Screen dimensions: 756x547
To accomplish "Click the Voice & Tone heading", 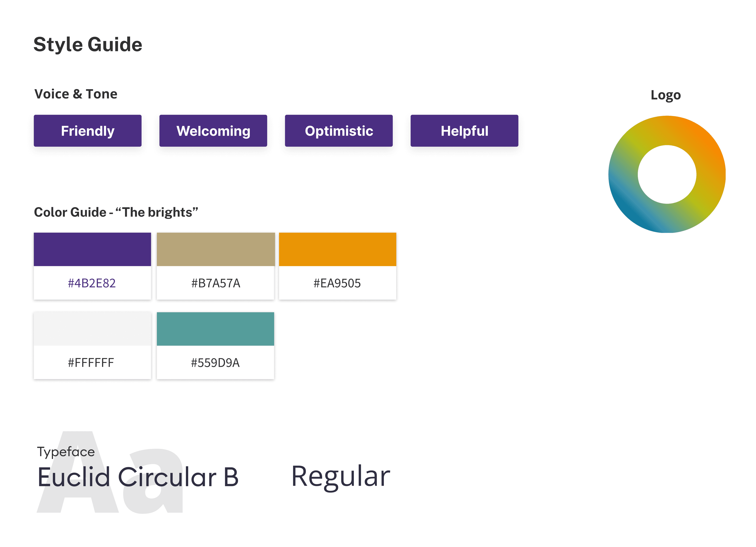I will [76, 94].
